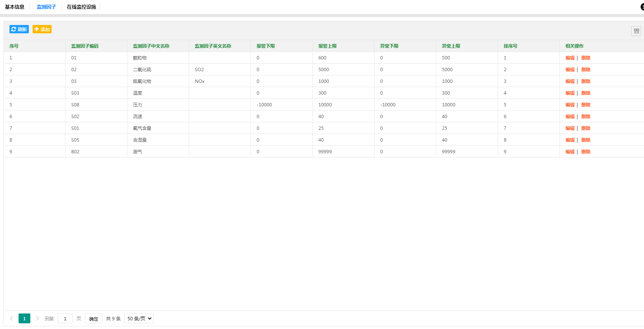Delete the 废气 row
This screenshot has height=329, width=644.
(586, 152)
